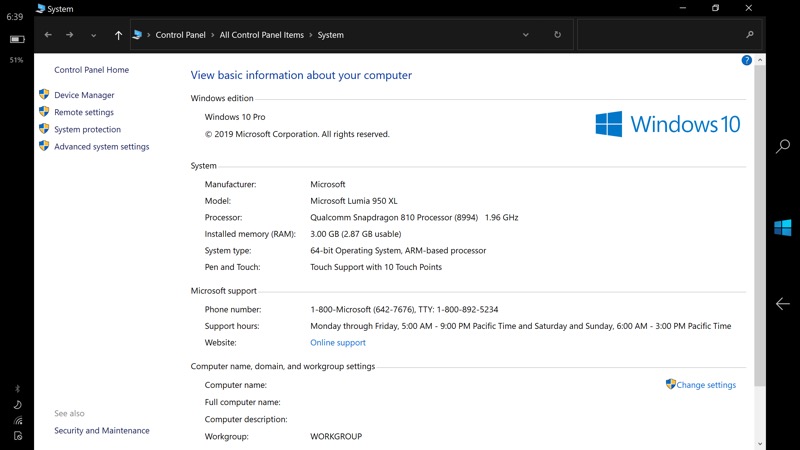Click the Windows 10 Pro edition text

[235, 117]
